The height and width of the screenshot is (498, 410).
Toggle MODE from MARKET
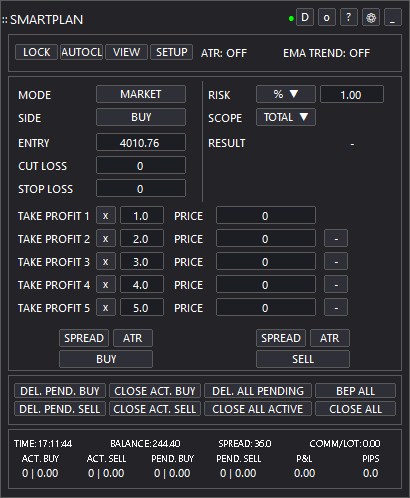(x=141, y=94)
